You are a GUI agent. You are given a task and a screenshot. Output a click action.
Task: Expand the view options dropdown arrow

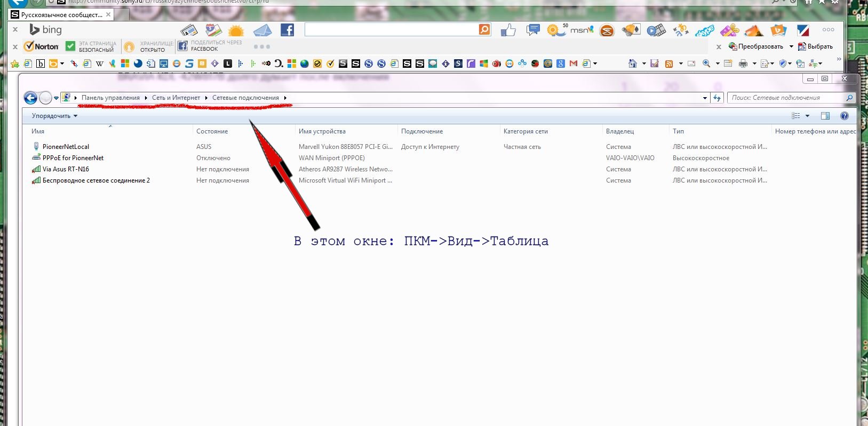coord(807,116)
